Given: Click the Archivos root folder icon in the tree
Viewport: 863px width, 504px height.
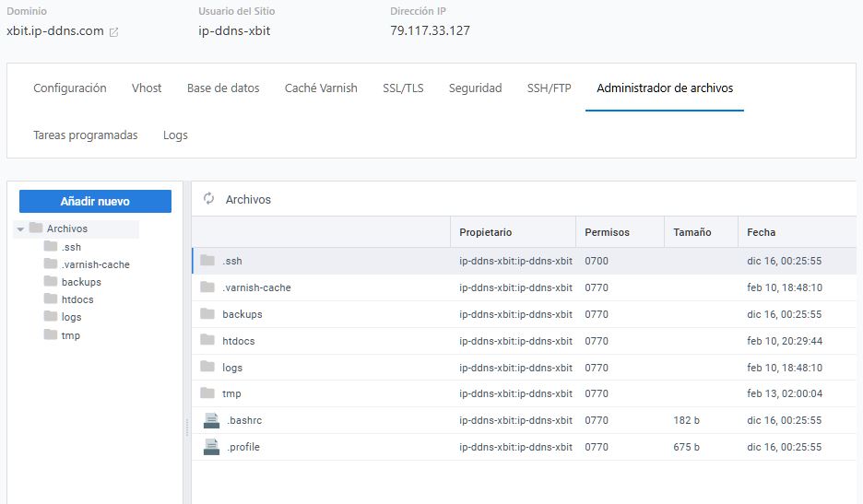Looking at the screenshot, I should tap(36, 228).
